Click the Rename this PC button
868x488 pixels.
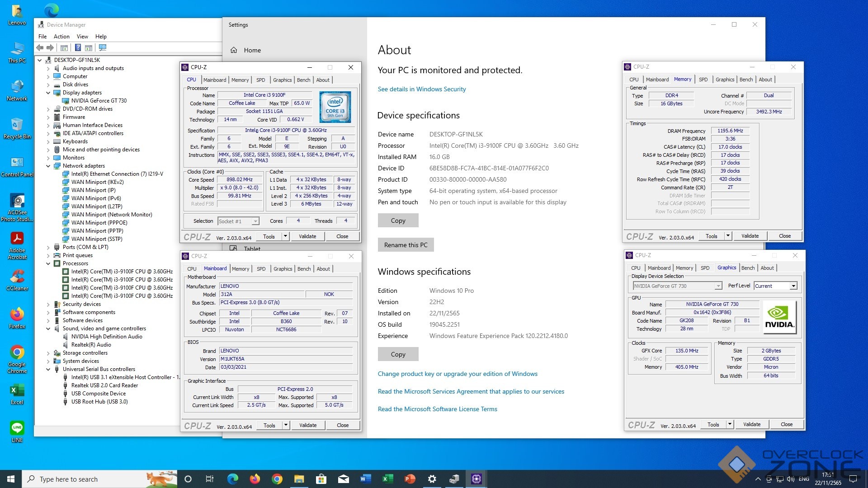click(x=406, y=245)
